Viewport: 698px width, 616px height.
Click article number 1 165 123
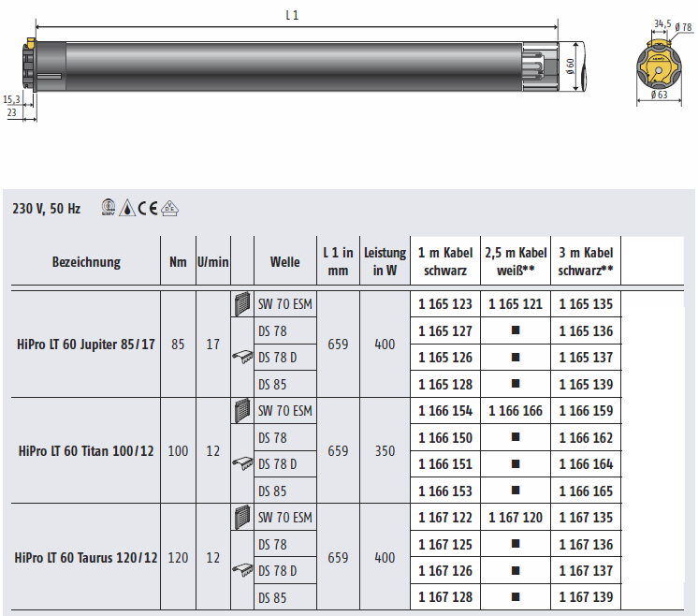point(444,304)
